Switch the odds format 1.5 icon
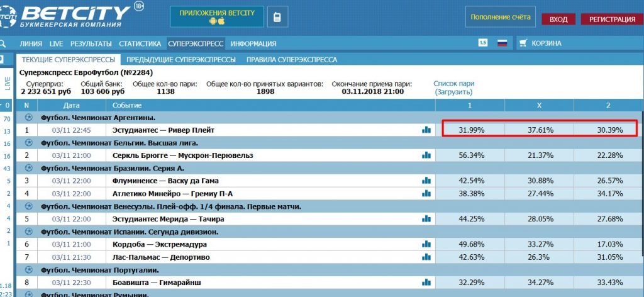The height and width of the screenshot is (297, 644). pyautogui.click(x=483, y=43)
